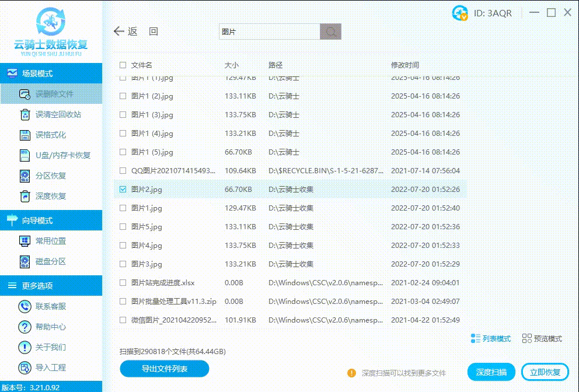This screenshot has width=579, height=392.
Task: Check the 图片1 (3).jpg checkbox
Action: pyautogui.click(x=123, y=115)
